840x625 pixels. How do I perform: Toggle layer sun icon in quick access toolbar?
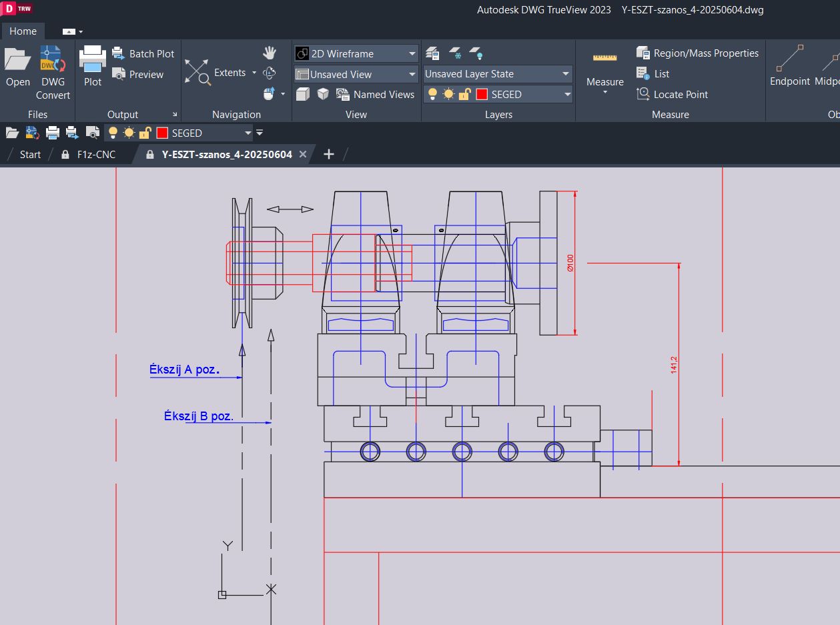[129, 133]
